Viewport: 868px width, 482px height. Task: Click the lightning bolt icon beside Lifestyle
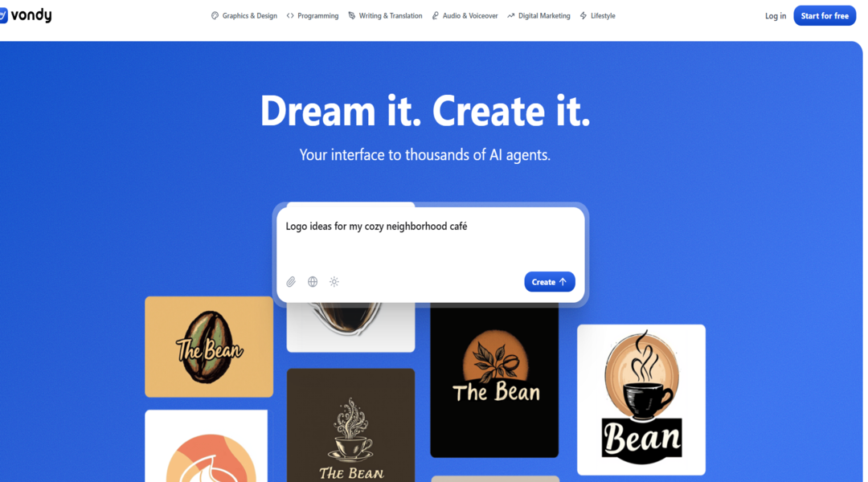(x=583, y=15)
